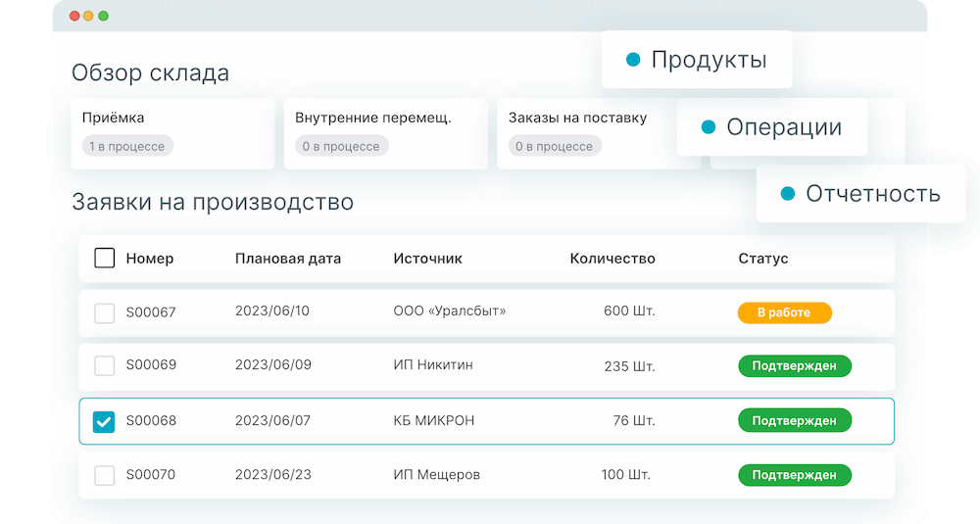Click the blue dot beside Операции
Viewport: 980px width, 524px height.
pyautogui.click(x=709, y=127)
